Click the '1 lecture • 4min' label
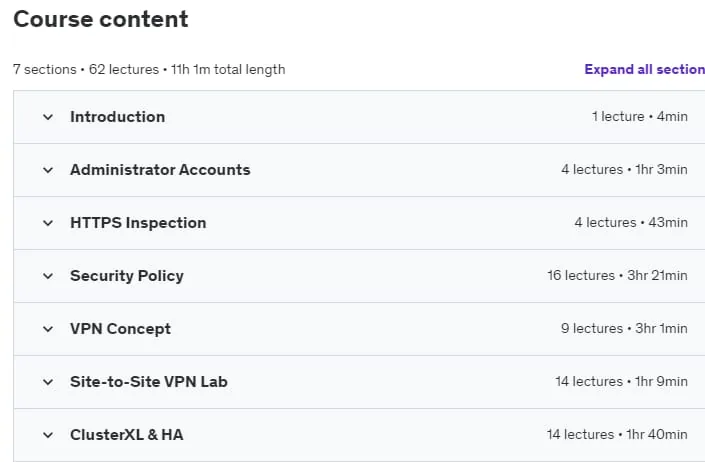 pyautogui.click(x=640, y=116)
